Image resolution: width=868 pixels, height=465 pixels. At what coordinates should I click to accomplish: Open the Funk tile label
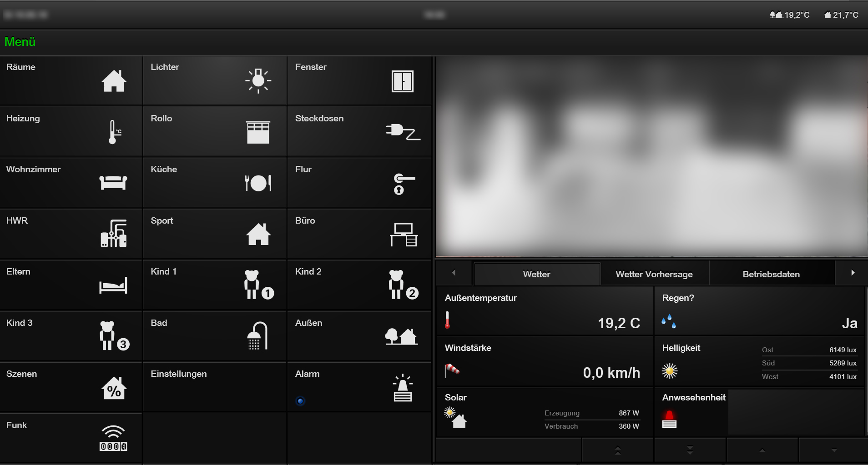click(16, 425)
